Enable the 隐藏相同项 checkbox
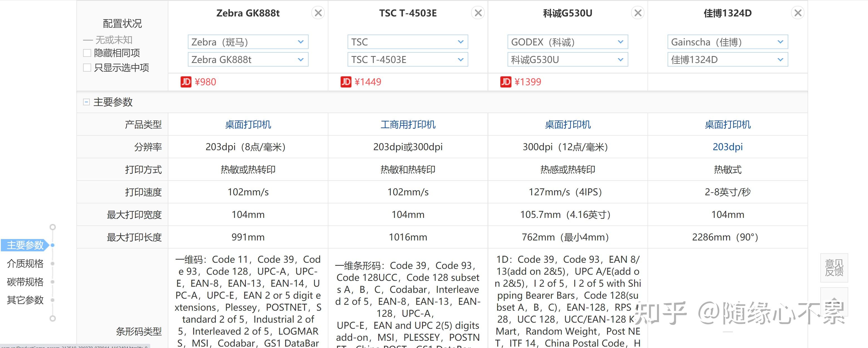 [x=87, y=53]
